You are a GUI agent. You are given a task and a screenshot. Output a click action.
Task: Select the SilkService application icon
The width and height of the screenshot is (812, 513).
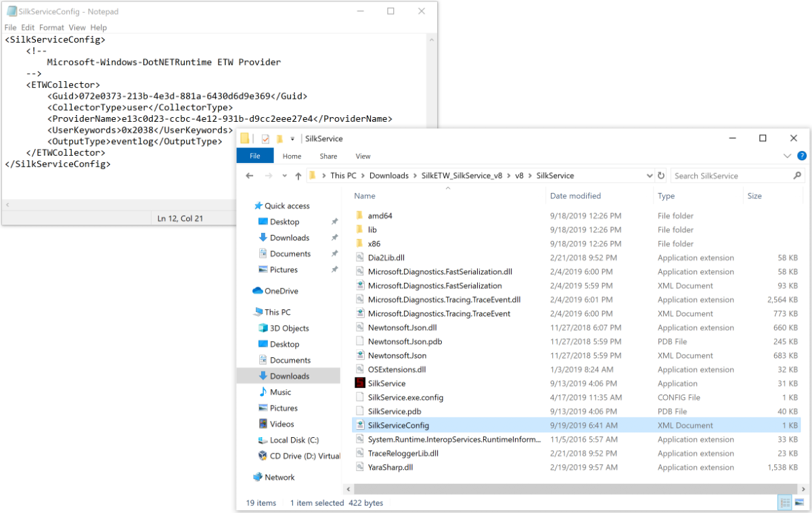[359, 383]
